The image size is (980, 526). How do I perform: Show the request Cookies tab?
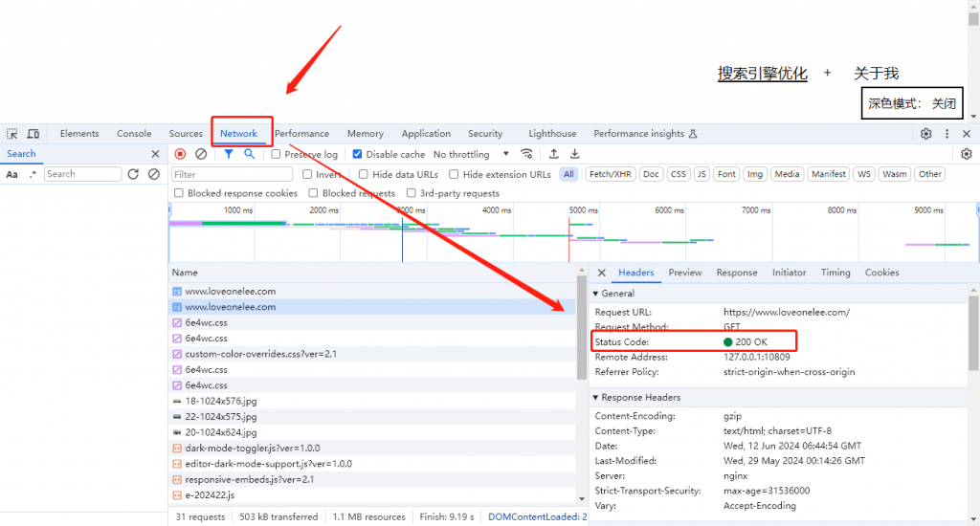tap(881, 273)
